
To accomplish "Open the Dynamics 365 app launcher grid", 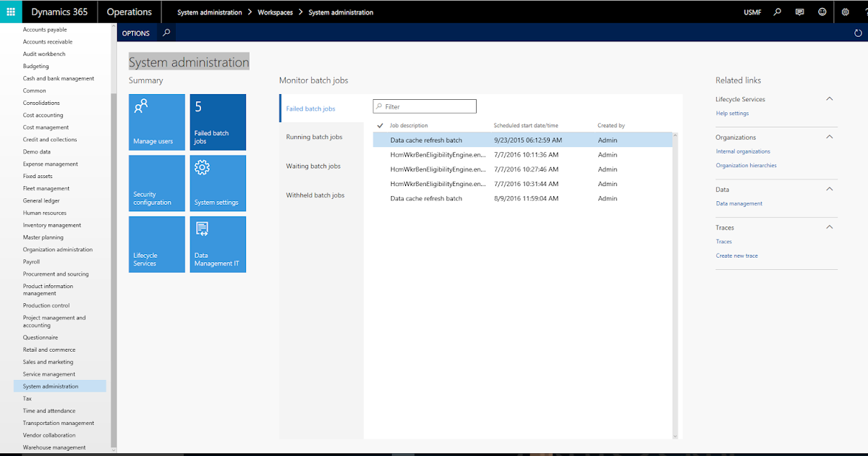I will point(10,12).
